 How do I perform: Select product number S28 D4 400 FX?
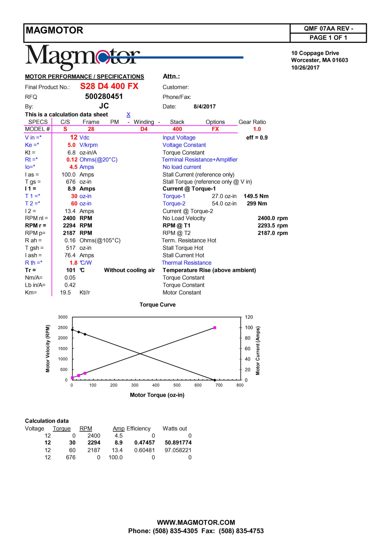coord(109,86)
